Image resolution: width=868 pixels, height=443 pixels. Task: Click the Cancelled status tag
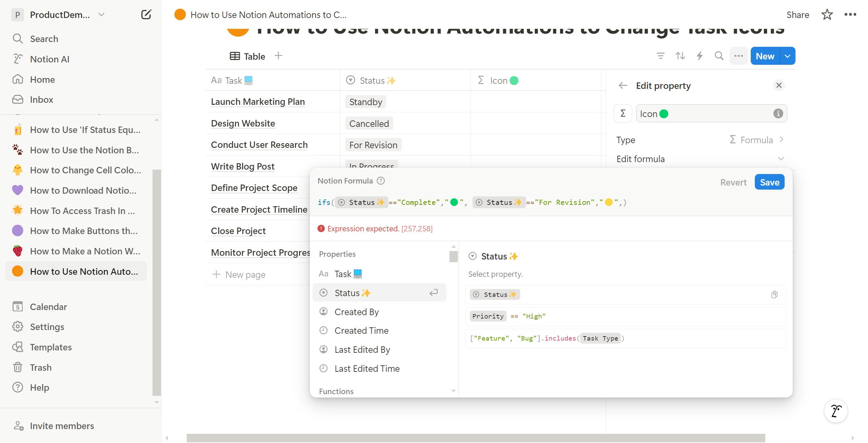point(369,123)
